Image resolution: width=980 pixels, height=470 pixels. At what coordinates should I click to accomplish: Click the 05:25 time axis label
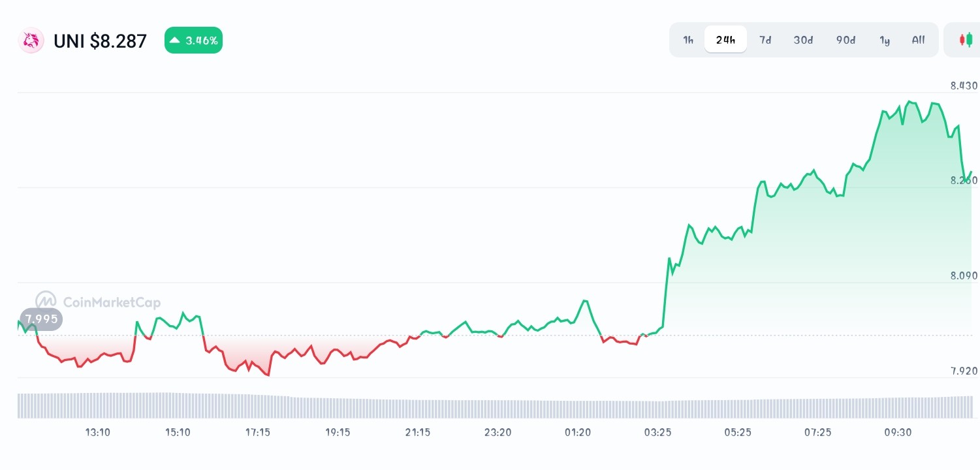(738, 432)
